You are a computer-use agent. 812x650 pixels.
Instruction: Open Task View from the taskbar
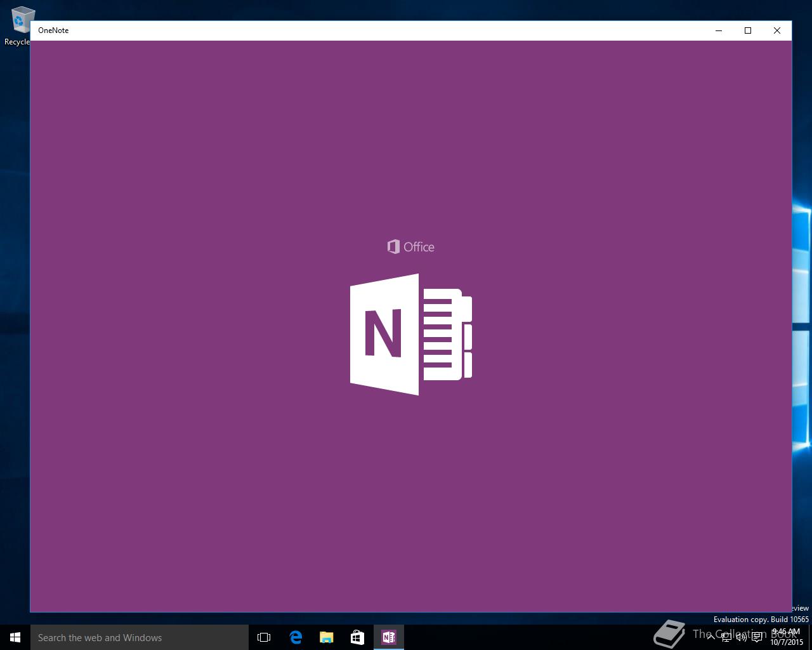(264, 637)
